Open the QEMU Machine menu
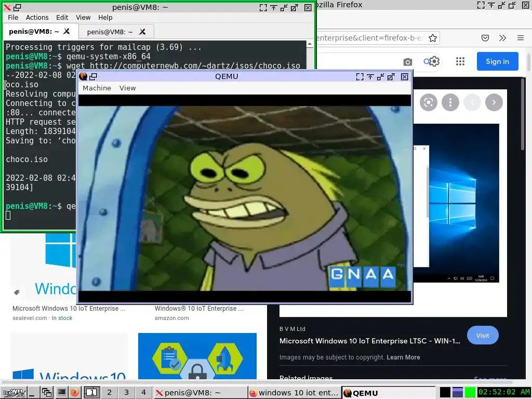 pos(97,88)
